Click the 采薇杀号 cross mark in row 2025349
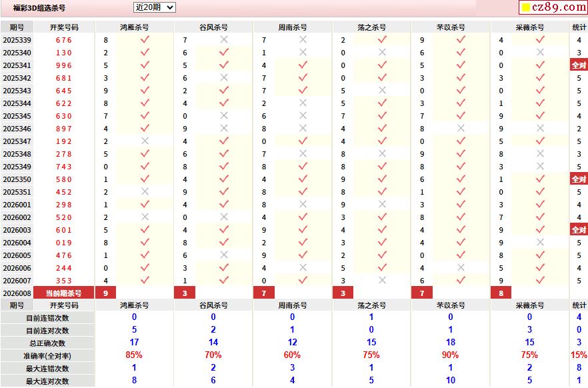Screen dimensions: 588x388 540,167
